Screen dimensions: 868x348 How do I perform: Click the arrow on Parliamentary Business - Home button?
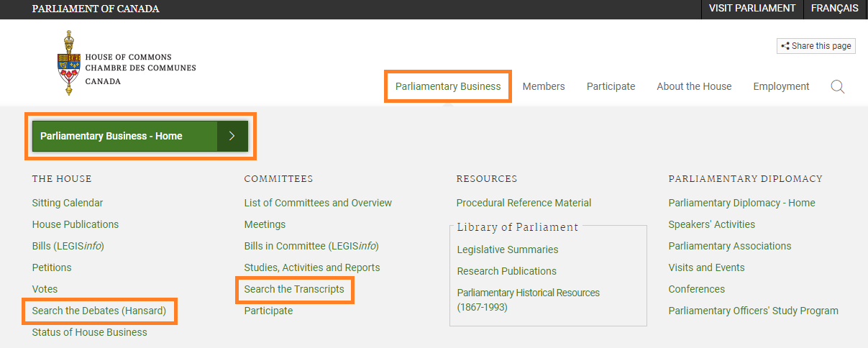232,136
